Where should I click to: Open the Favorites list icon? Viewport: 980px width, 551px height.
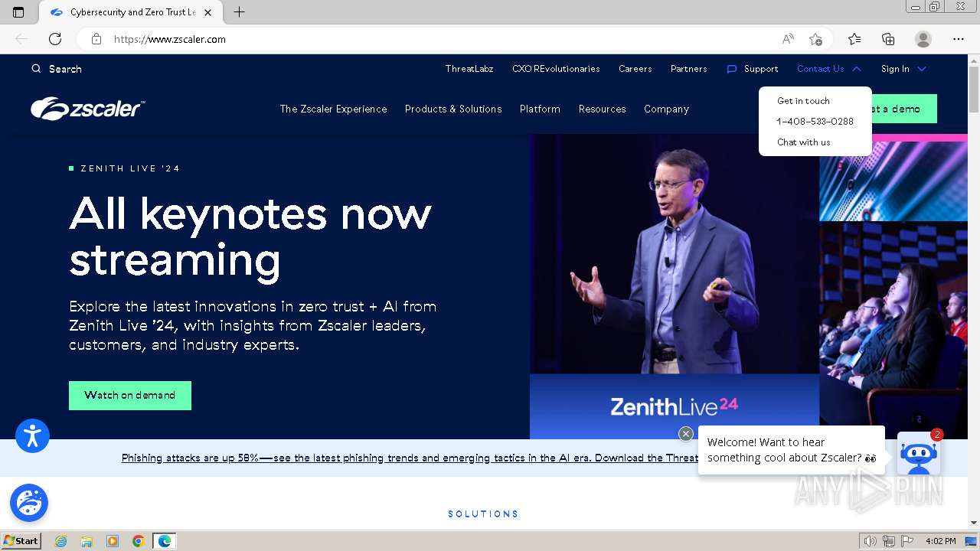point(854,39)
